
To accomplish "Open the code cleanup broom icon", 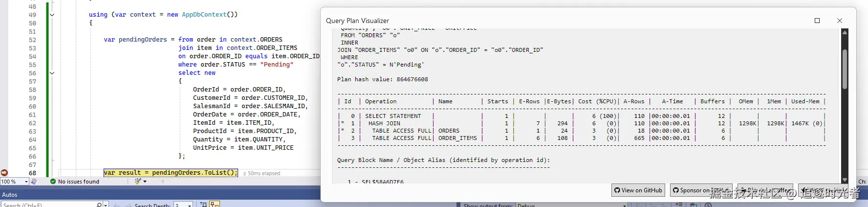I will click(138, 181).
